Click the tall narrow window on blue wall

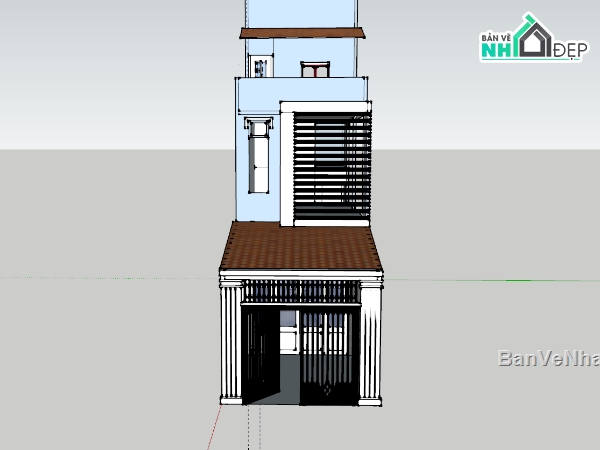pyautogui.click(x=259, y=160)
